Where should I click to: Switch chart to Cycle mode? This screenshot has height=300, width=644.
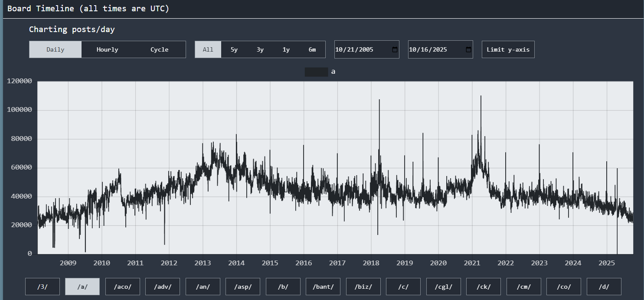pyautogui.click(x=160, y=49)
